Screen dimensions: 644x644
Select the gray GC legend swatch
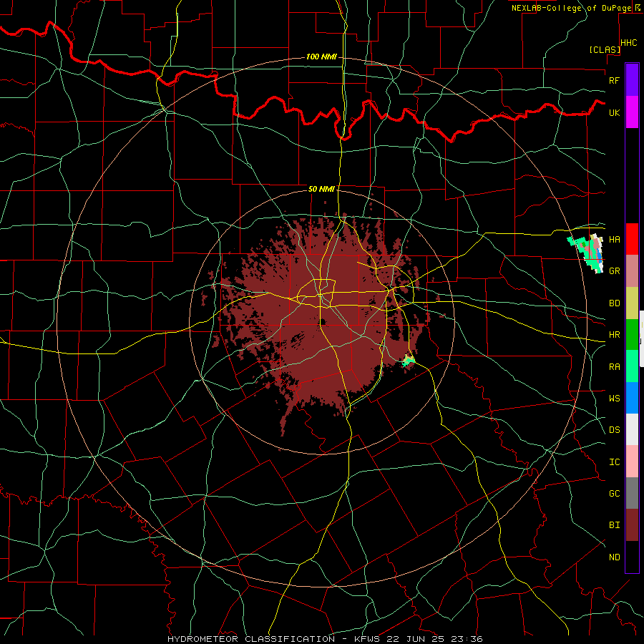632,493
